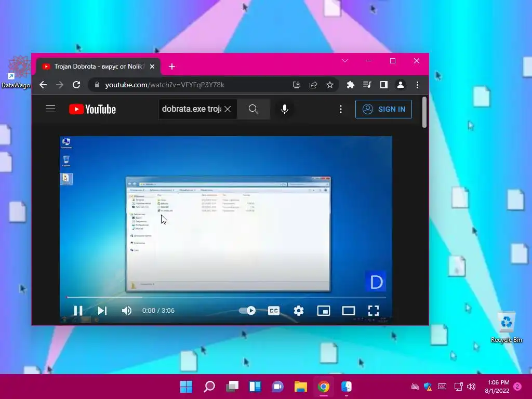Open YouTube settings three-dot menu
The width and height of the screenshot is (532, 399).
coord(341,109)
